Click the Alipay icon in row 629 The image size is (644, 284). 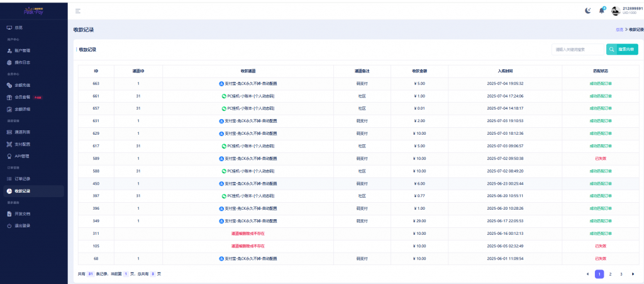point(221,133)
